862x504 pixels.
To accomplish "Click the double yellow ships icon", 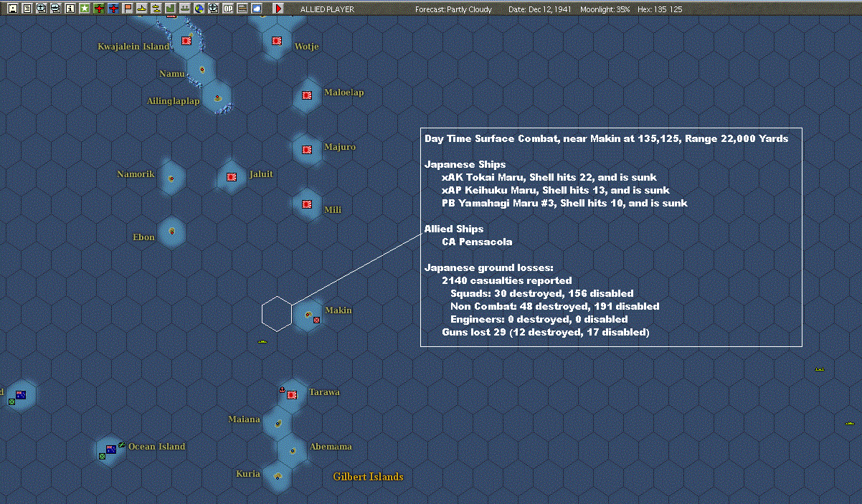I will (x=156, y=9).
